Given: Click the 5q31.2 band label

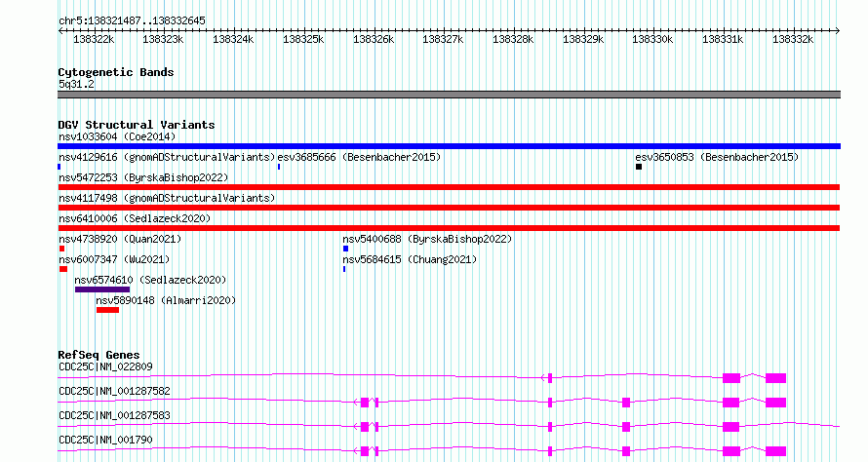Looking at the screenshot, I should (x=76, y=84).
